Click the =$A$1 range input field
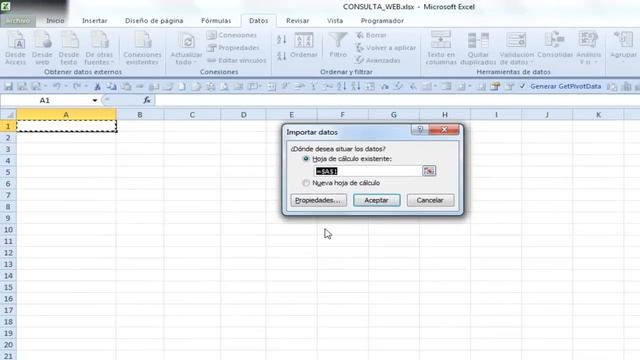This screenshot has height=360, width=640. point(368,171)
